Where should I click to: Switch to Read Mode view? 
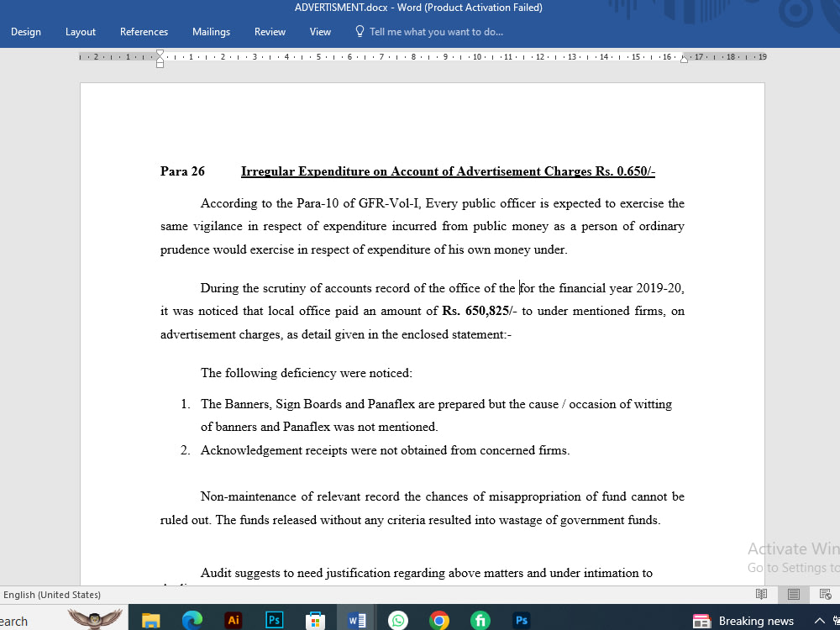click(761, 594)
